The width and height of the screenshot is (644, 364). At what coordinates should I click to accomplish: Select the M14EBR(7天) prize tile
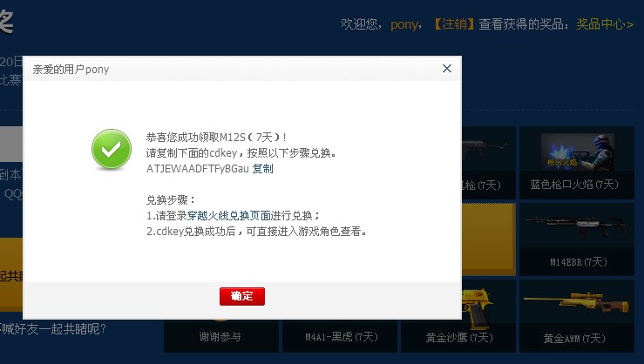(x=577, y=239)
